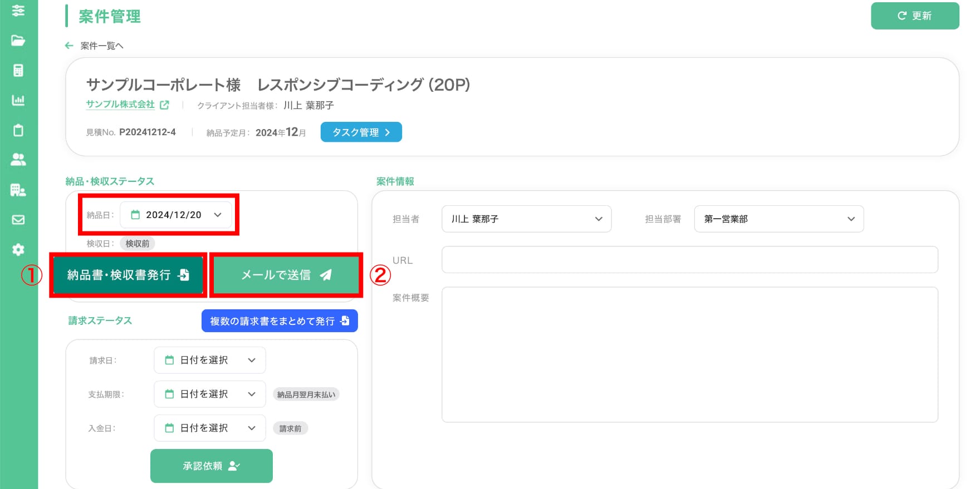Click the 納品・検収ステータス section heading
The width and height of the screenshot is (980, 489).
110,181
